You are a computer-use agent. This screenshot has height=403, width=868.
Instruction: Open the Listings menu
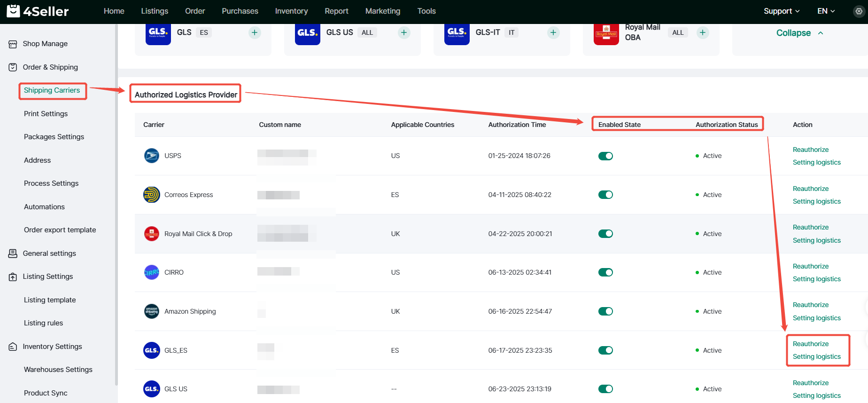pyautogui.click(x=155, y=11)
